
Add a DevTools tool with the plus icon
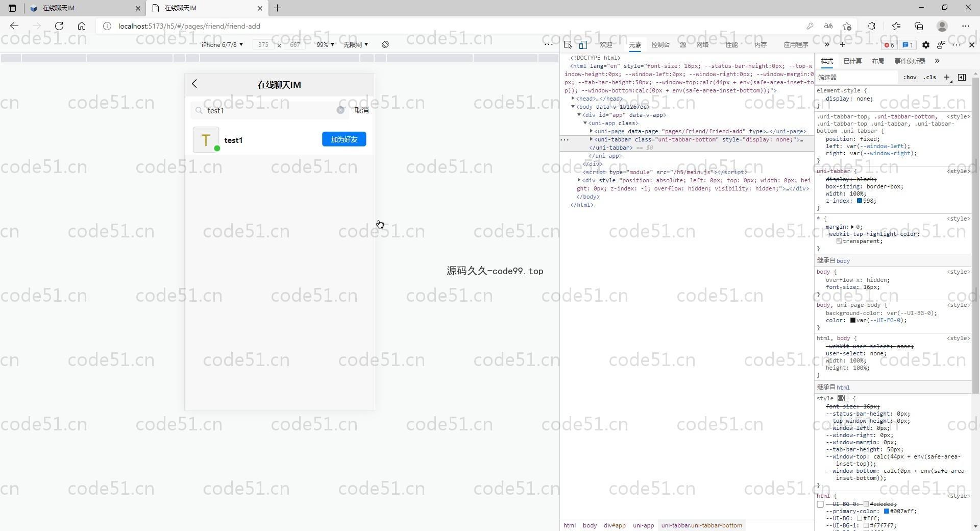(843, 44)
